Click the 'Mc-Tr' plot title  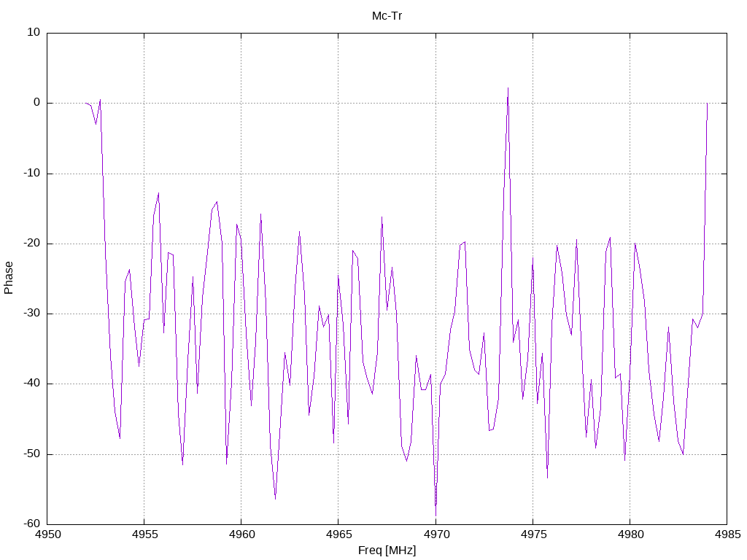(387, 16)
